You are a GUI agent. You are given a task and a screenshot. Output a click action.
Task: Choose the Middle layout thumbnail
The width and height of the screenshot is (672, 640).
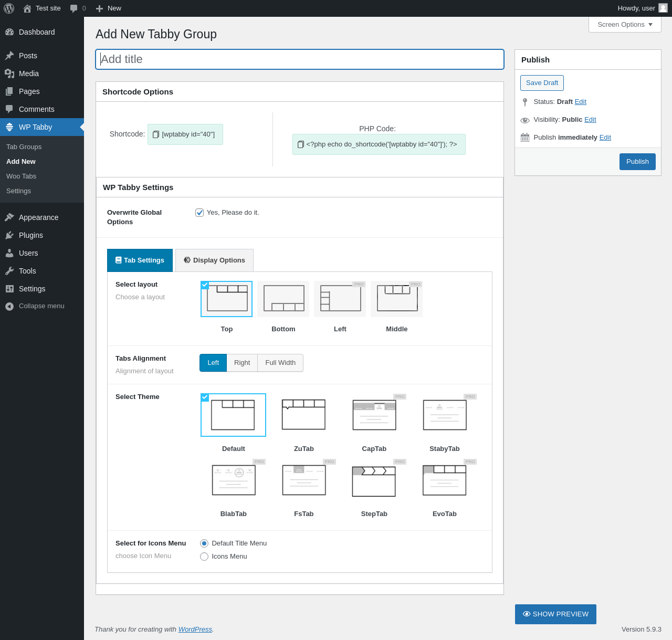397,299
